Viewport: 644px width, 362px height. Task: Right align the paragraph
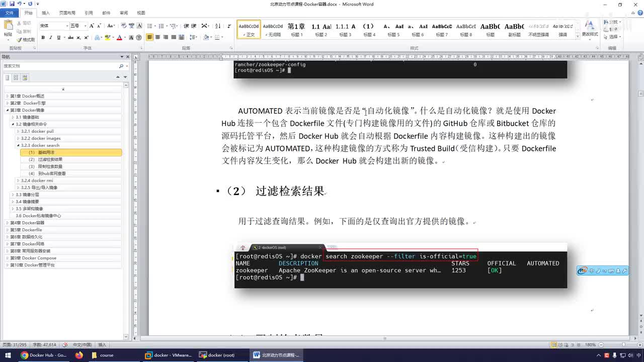click(166, 38)
